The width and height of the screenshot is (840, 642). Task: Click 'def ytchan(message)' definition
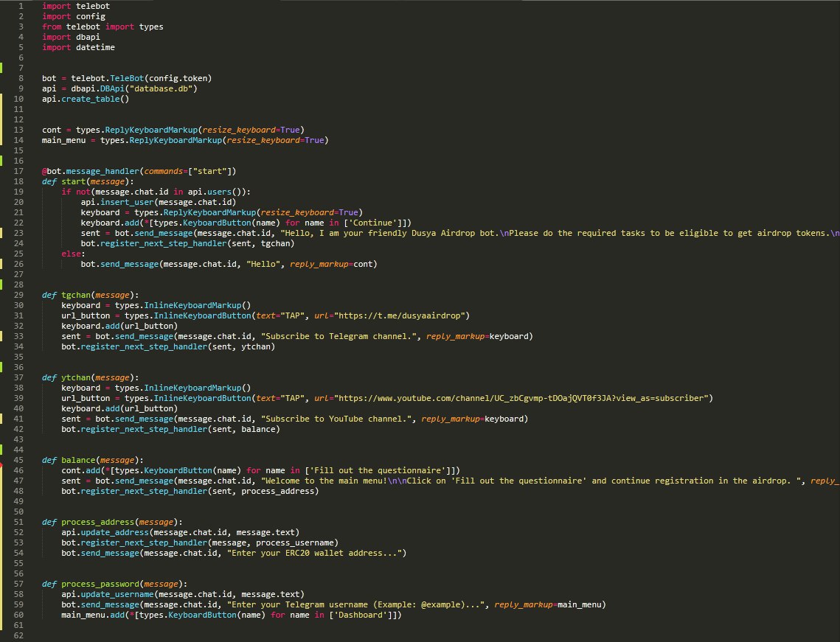tap(91, 377)
